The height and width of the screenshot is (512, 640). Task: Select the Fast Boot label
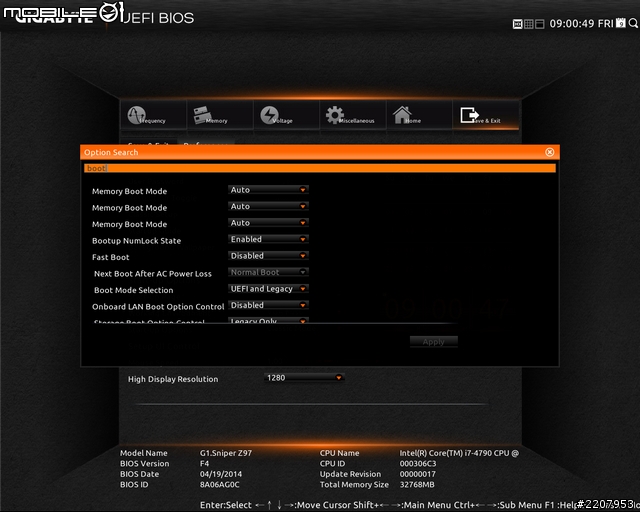[x=110, y=257]
